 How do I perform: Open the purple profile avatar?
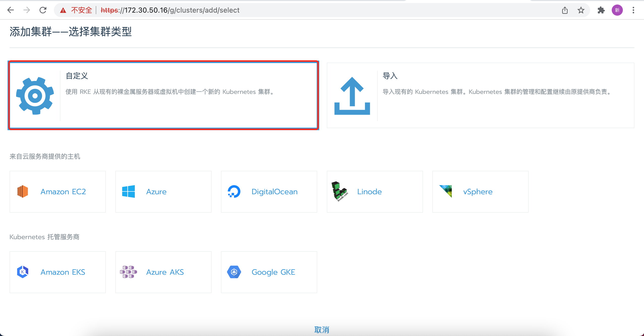click(x=617, y=10)
